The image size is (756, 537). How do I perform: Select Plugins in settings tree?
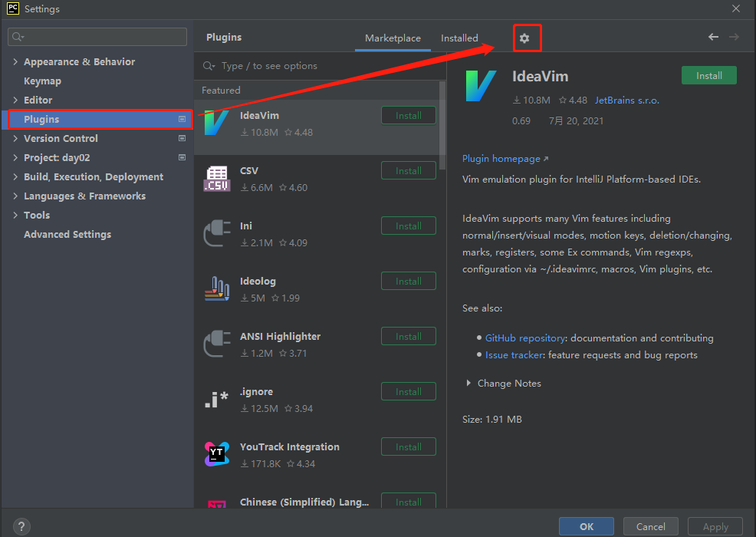(x=97, y=119)
